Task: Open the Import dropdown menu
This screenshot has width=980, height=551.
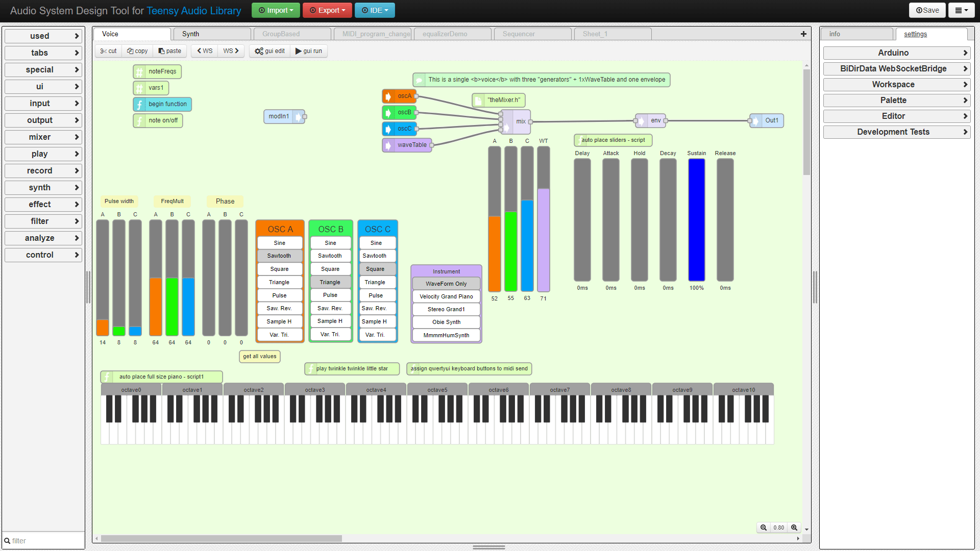Action: coord(276,10)
